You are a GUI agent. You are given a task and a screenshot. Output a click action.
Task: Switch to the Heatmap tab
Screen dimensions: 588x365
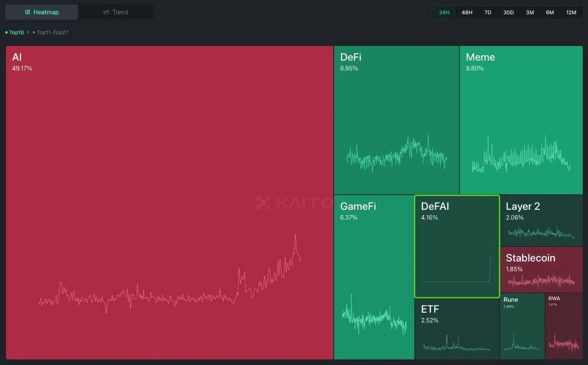[x=42, y=12]
